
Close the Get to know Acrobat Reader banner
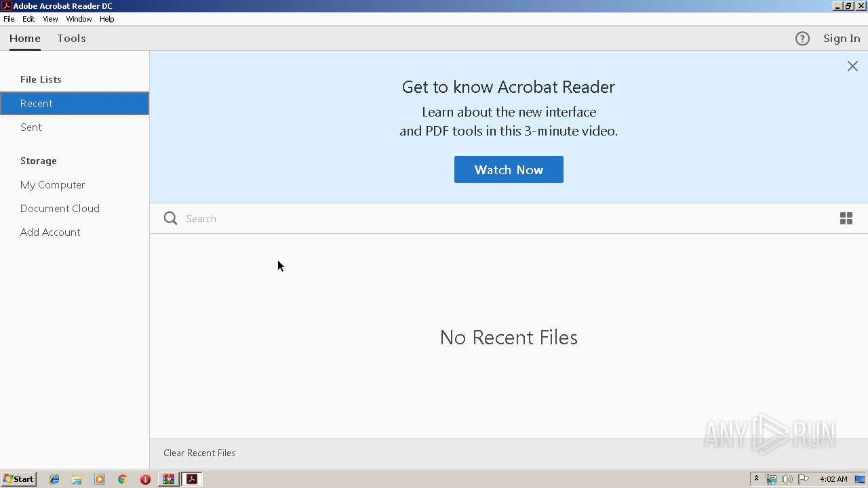pyautogui.click(x=852, y=66)
